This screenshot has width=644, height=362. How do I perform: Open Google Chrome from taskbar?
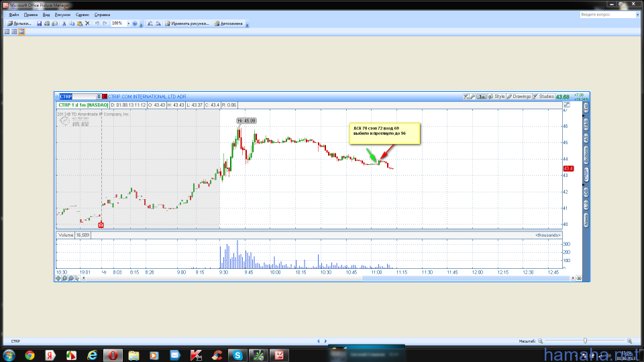(30, 355)
